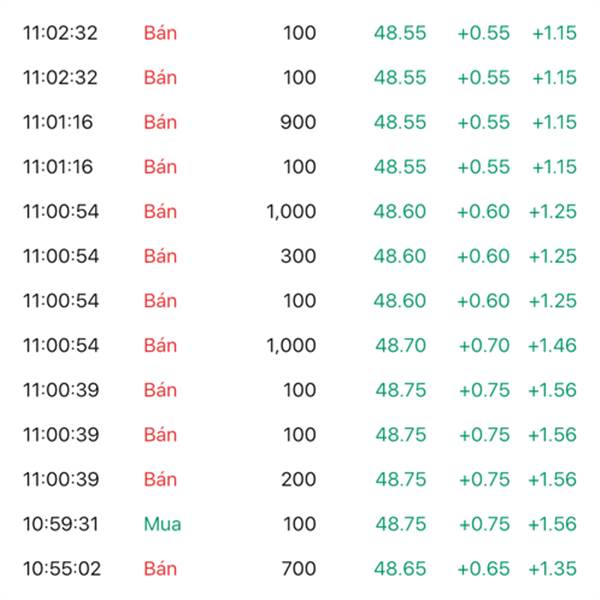Click the green Mua trade label
Image resolution: width=600 pixels, height=600 pixels.
tap(162, 524)
